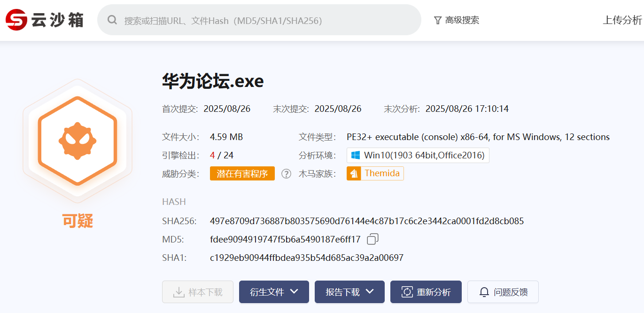Expand the 衍生文件 chevron arrow
The image size is (644, 313).
tap(294, 292)
